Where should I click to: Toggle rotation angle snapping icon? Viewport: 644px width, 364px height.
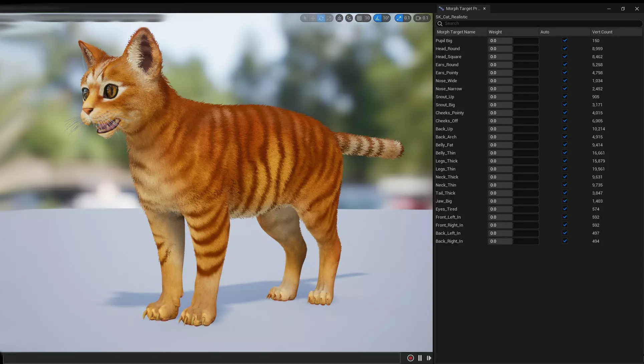[378, 18]
